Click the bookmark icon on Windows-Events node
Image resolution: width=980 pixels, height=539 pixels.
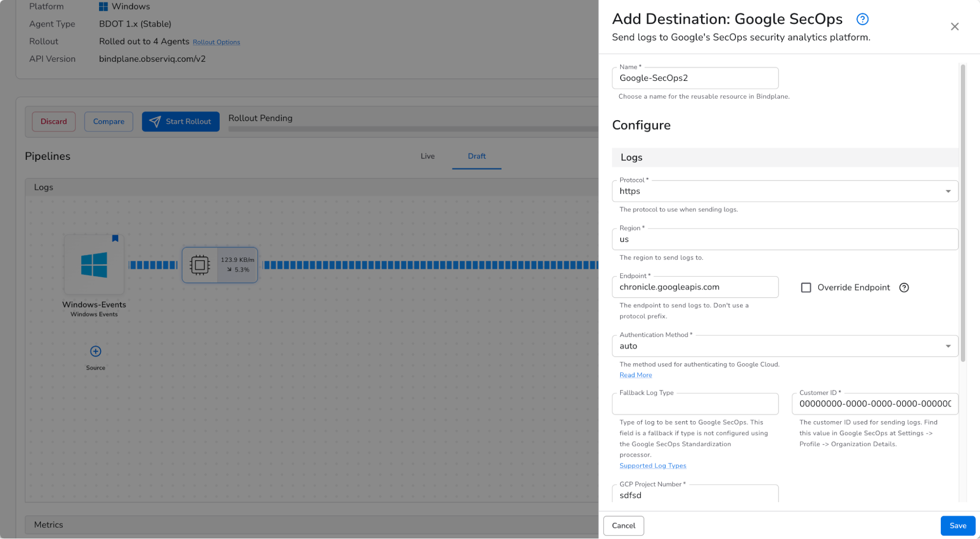pos(115,238)
